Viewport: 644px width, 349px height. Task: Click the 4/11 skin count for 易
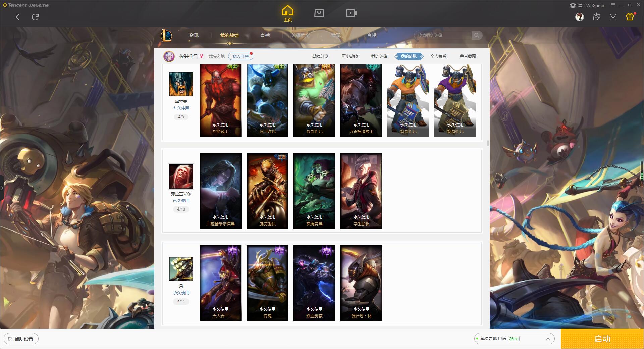pos(181,302)
